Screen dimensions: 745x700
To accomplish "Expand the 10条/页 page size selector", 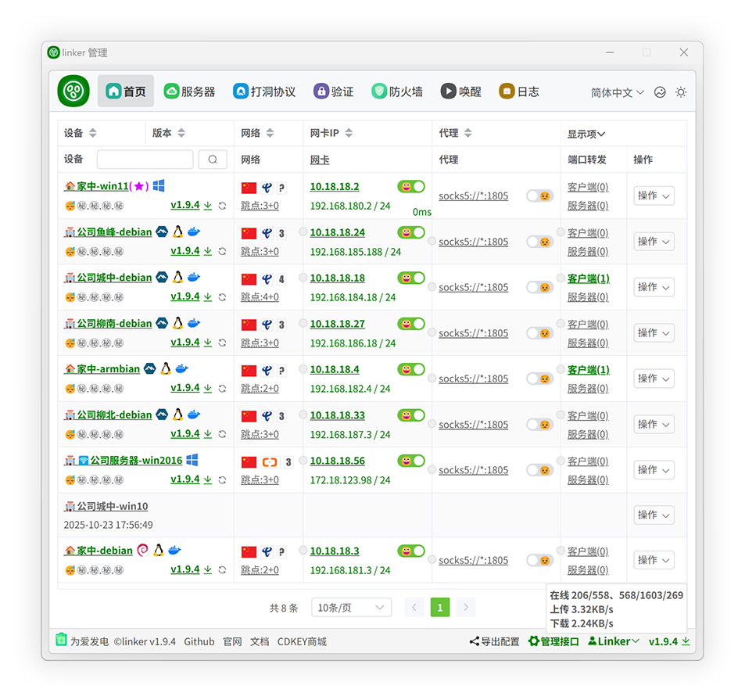I will click(351, 608).
